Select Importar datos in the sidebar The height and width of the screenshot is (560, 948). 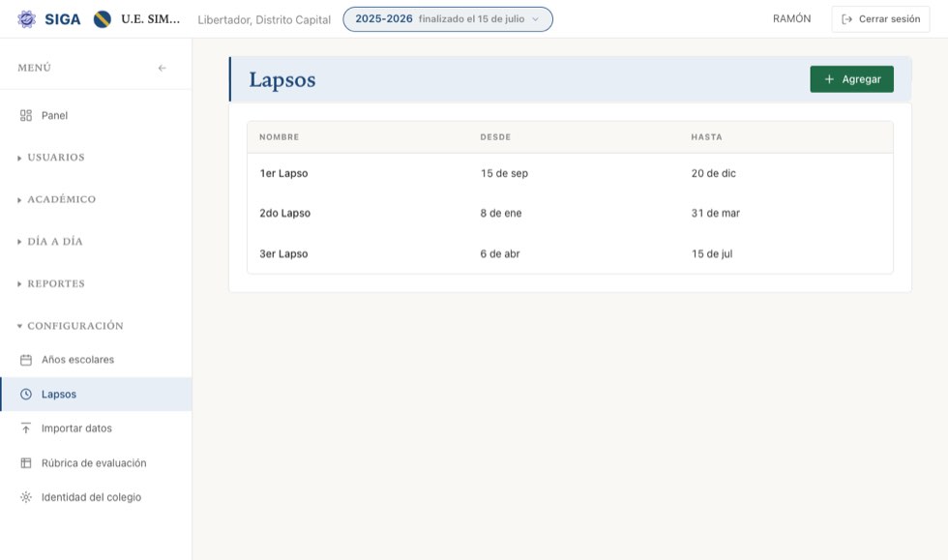96,428
